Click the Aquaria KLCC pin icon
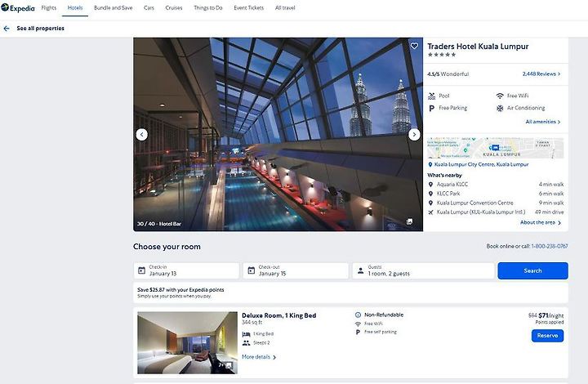588x384 pixels. 430,185
